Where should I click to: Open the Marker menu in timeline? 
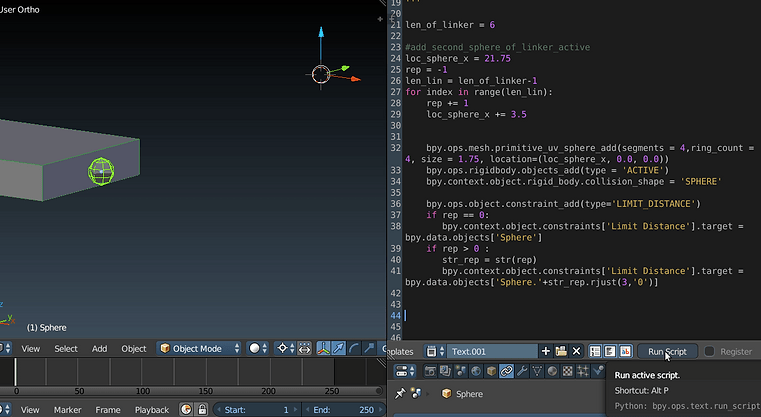click(67, 410)
